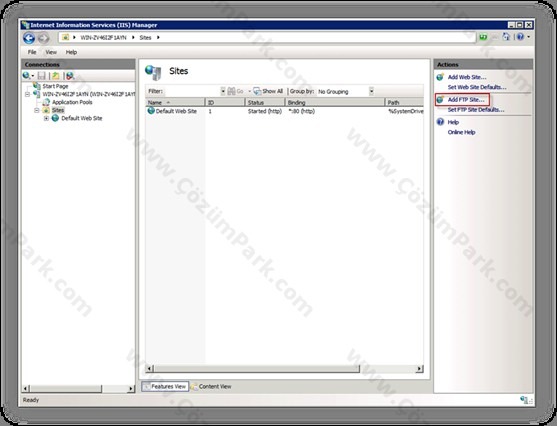Click the Add FTP Site link
The image size is (557, 426).
pyautogui.click(x=466, y=100)
